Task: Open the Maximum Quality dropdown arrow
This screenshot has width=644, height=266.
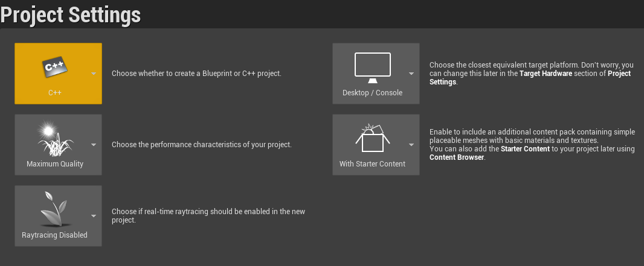Action: pyautogui.click(x=94, y=145)
